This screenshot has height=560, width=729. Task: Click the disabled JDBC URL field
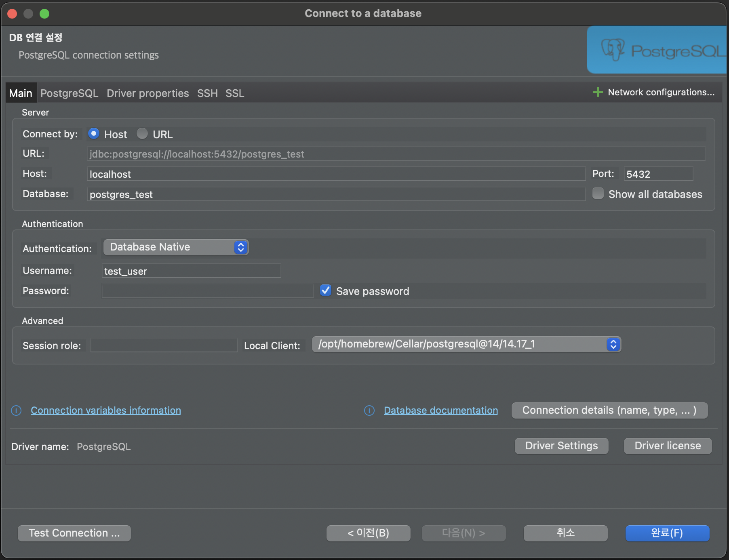396,154
